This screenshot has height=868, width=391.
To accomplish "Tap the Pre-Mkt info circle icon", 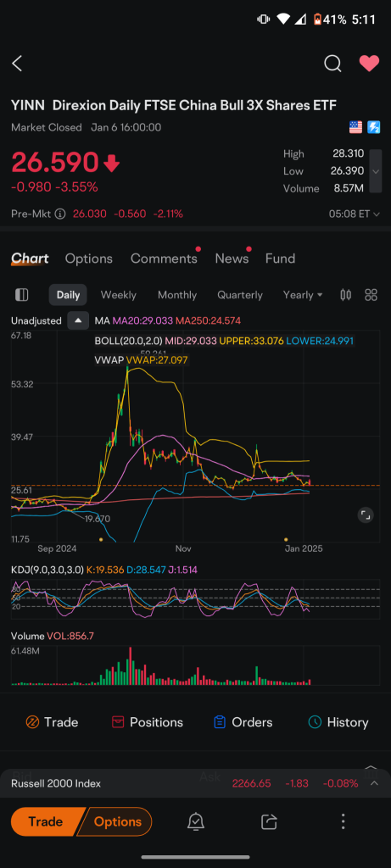I will pos(60,214).
